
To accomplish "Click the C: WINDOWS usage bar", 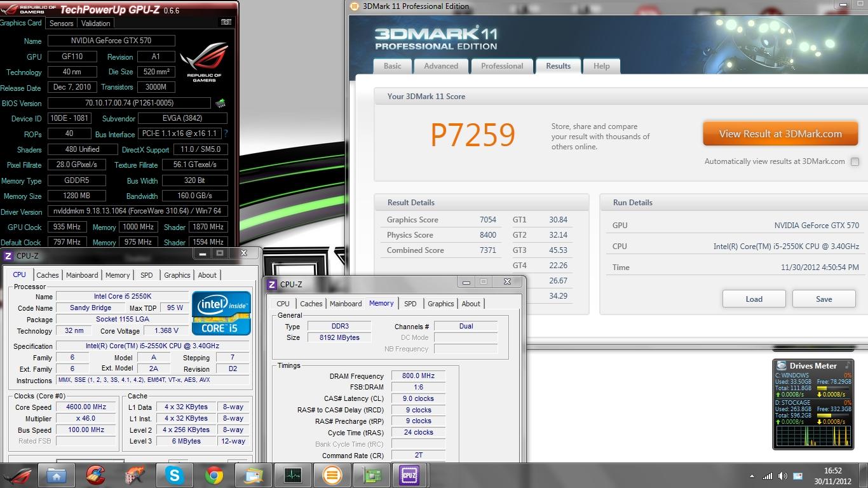I will pyautogui.click(x=834, y=388).
